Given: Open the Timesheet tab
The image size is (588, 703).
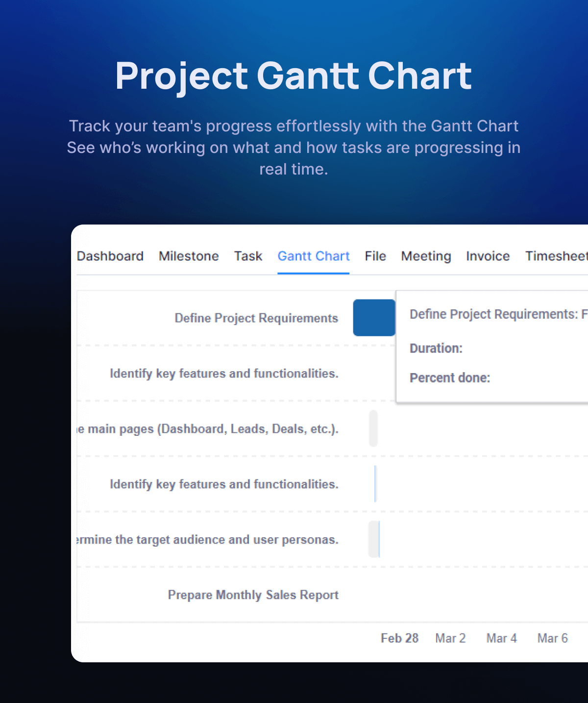Looking at the screenshot, I should click(556, 256).
